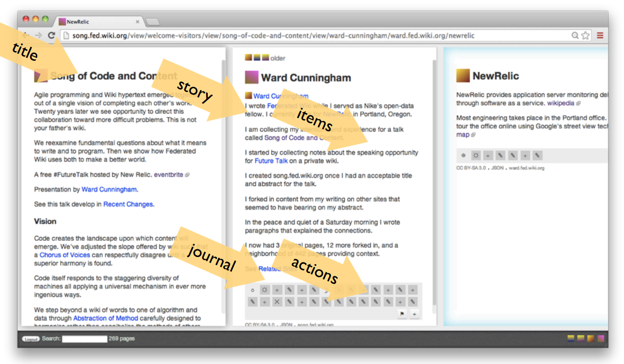Click the external link icon after map
624x364 pixels.
474,135
